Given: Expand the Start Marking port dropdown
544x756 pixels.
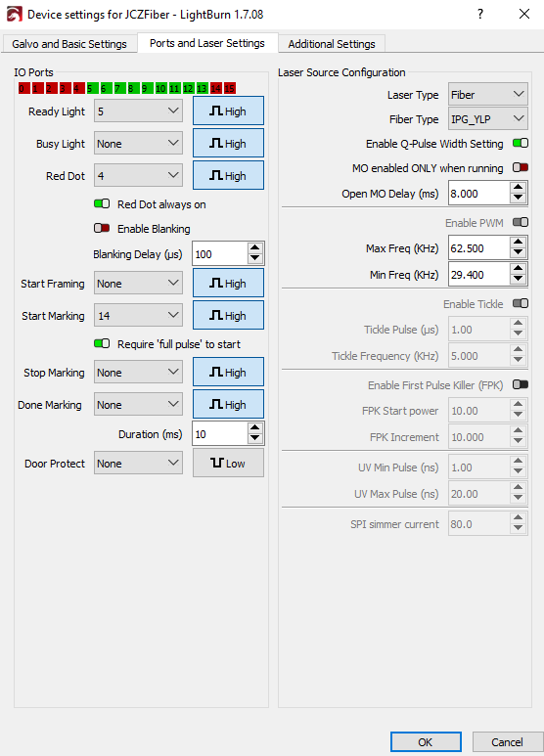Looking at the screenshot, I should pos(138,315).
